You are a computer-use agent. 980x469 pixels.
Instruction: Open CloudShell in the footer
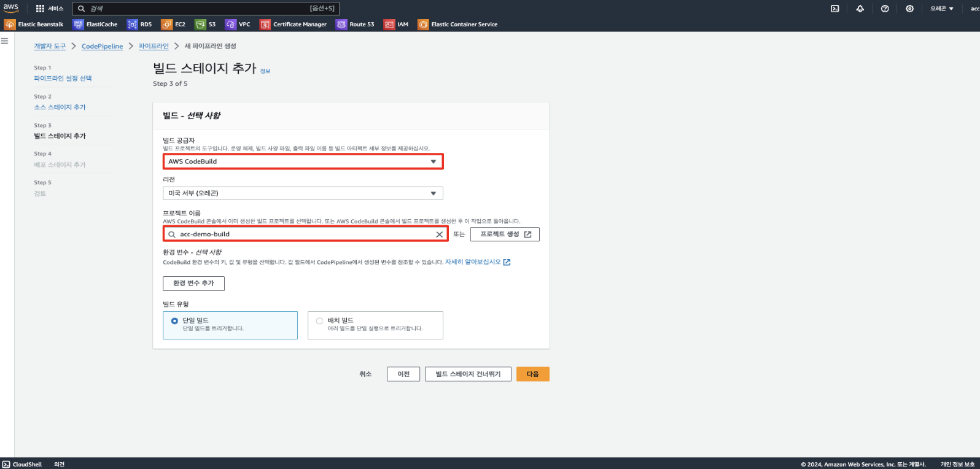click(22, 464)
